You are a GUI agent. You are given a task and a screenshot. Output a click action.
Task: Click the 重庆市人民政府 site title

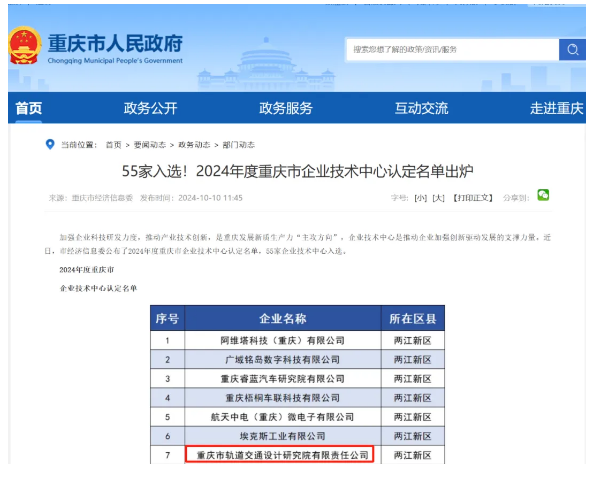pos(115,43)
